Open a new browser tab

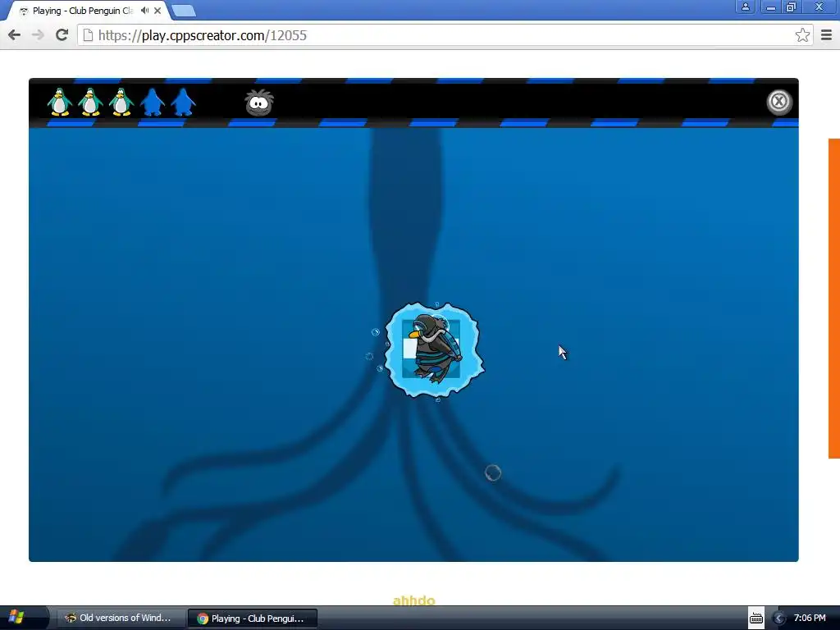184,11
